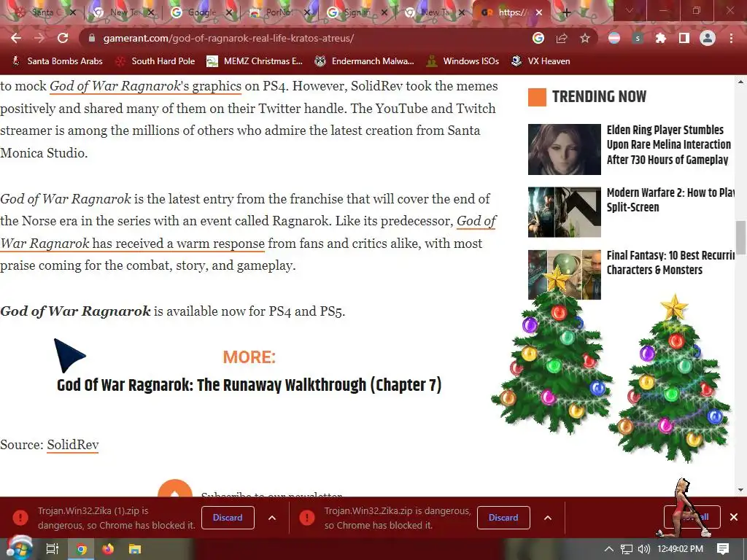
Task: Reload the gamerant page
Action: point(63,38)
